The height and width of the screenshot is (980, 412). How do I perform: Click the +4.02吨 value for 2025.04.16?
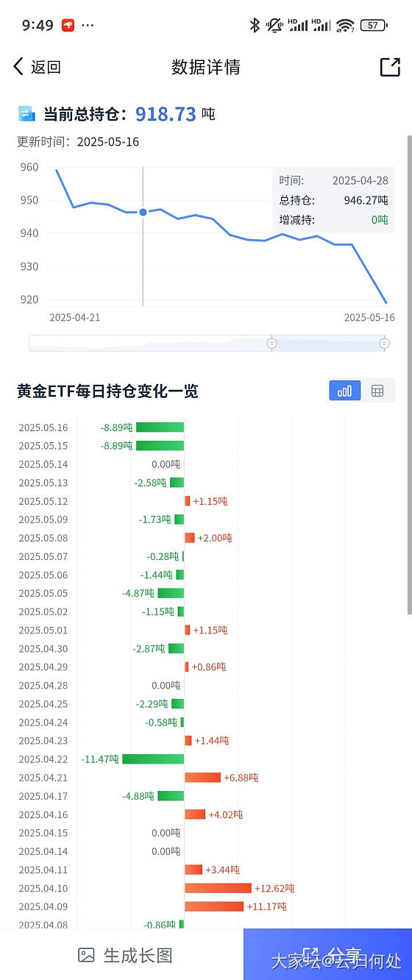coord(226,814)
